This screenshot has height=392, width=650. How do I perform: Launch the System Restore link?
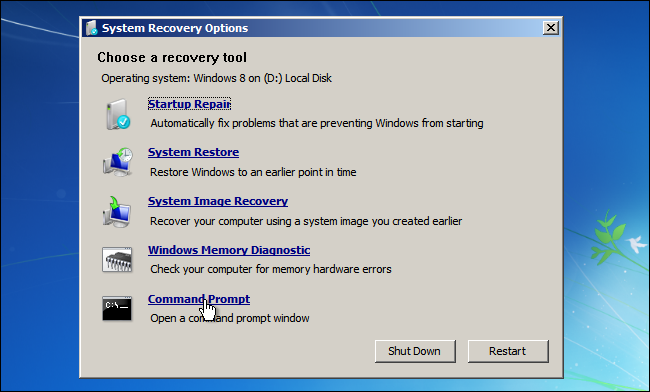(x=193, y=152)
